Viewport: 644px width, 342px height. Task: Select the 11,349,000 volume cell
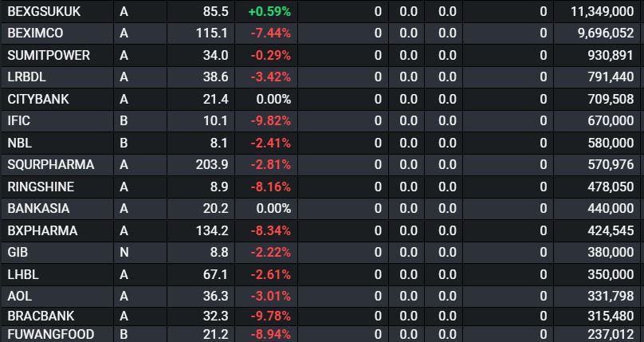pos(602,12)
